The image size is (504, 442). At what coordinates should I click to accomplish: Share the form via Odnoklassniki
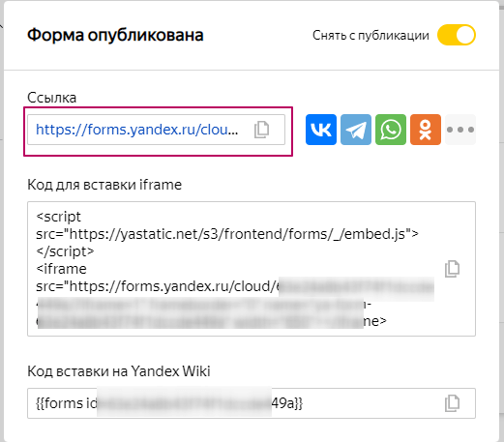(426, 130)
